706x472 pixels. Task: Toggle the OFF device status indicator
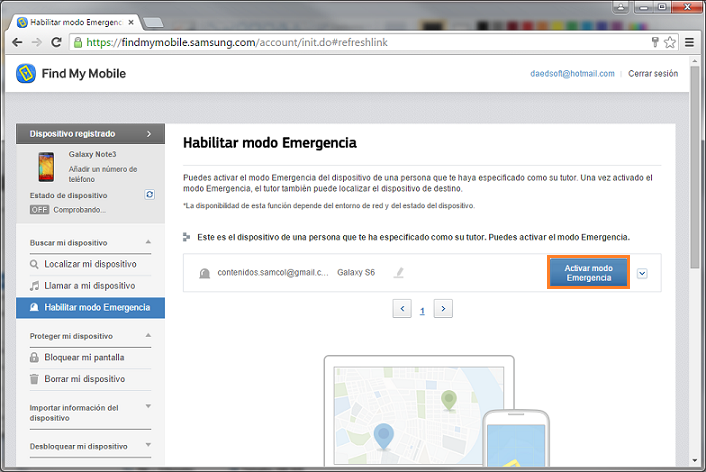point(40,210)
